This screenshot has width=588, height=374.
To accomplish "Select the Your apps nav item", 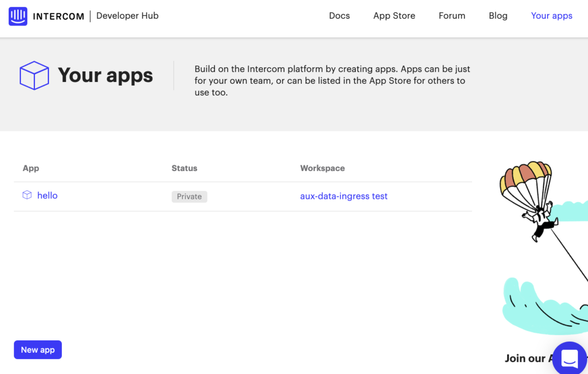I will [552, 15].
